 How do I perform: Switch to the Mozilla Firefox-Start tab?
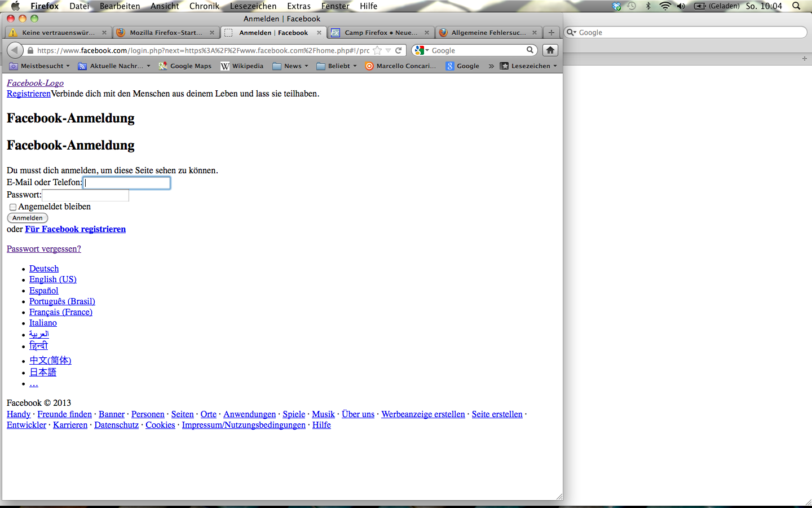coord(166,33)
